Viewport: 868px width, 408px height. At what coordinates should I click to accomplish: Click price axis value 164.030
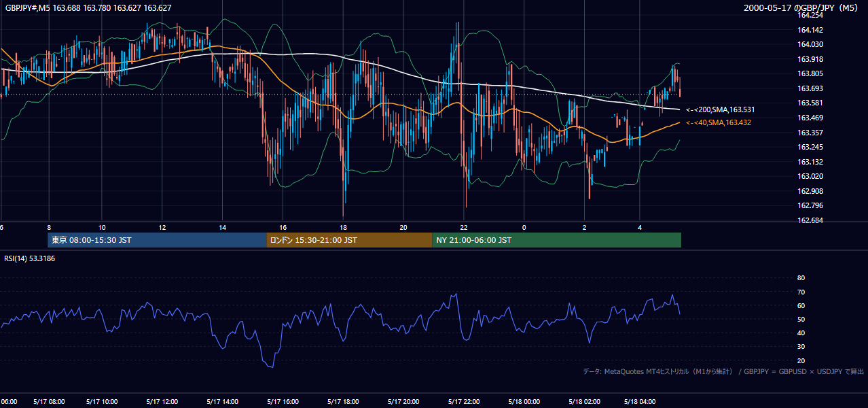810,44
